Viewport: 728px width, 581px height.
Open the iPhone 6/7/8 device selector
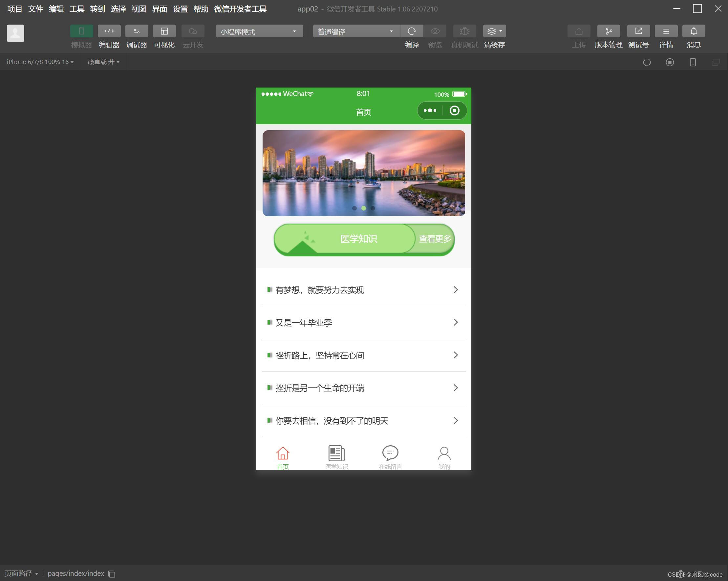click(39, 62)
